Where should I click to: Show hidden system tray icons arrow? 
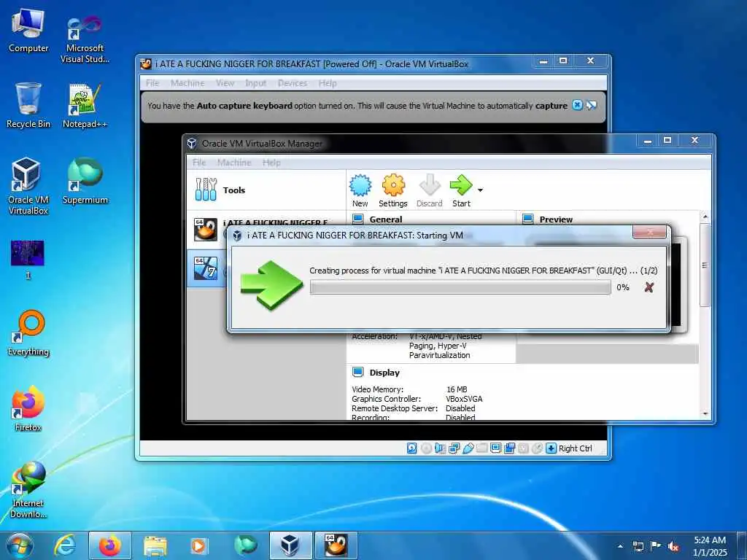coord(620,546)
